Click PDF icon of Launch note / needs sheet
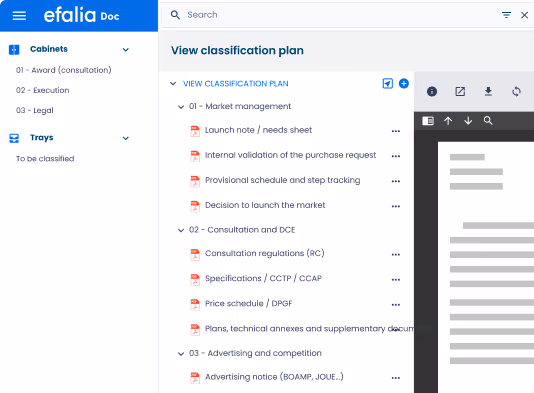The height and width of the screenshot is (393, 534). (195, 131)
